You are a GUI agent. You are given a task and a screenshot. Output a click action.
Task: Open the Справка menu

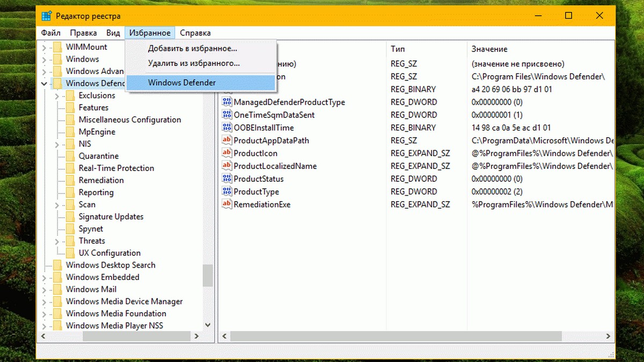[x=195, y=33]
